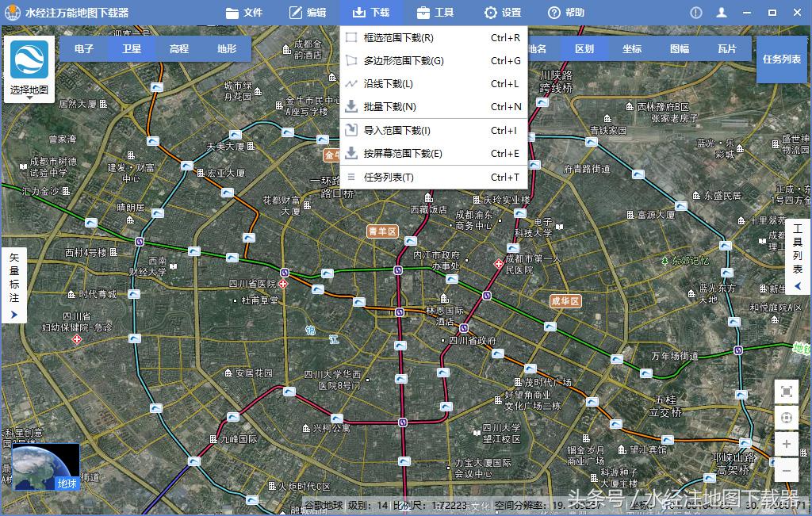Screen dimensions: 812x516
Task: Click the 四川大学望江校区 label
Action: 501,434
